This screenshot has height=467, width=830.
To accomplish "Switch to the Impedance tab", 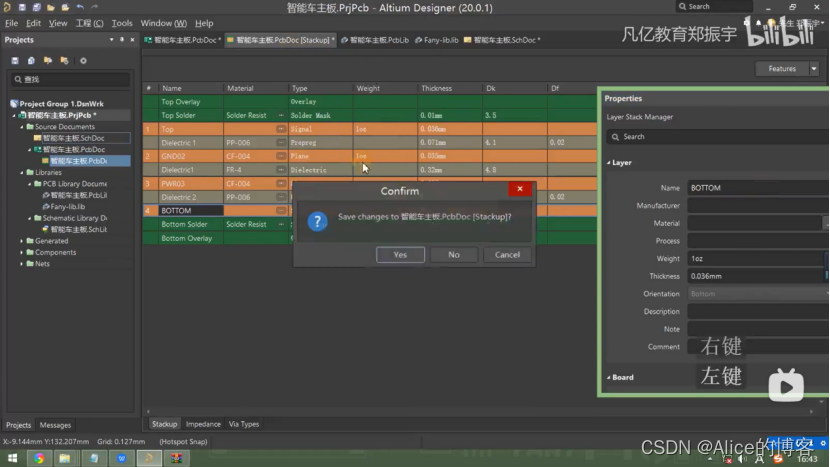I will (203, 424).
